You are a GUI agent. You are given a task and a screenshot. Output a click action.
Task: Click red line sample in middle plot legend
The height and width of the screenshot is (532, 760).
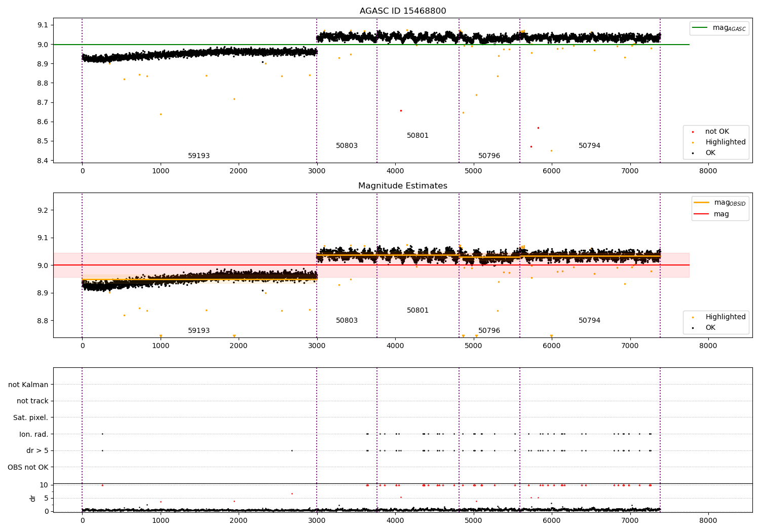tap(701, 214)
